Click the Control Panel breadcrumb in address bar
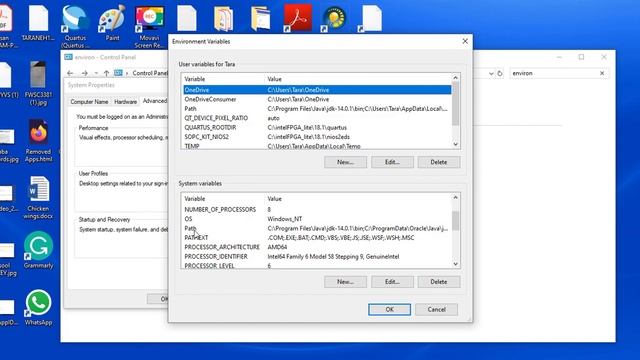The width and height of the screenshot is (640, 360). click(x=150, y=73)
